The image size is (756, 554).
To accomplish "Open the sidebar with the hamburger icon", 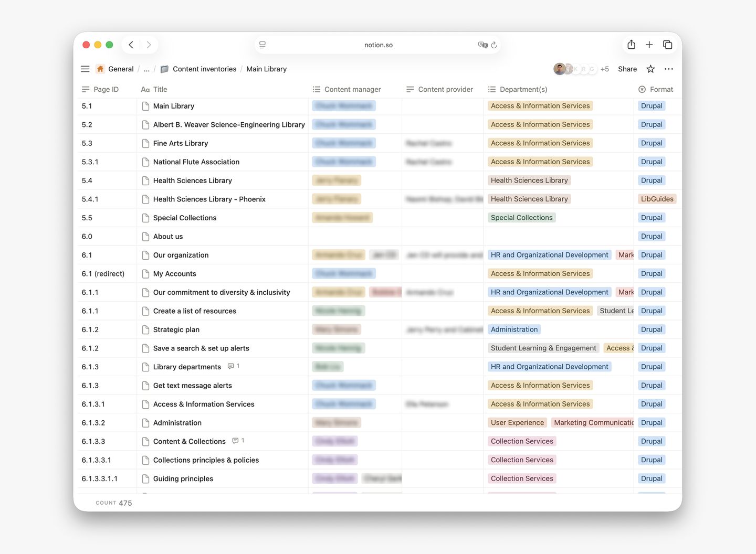I will coord(85,69).
